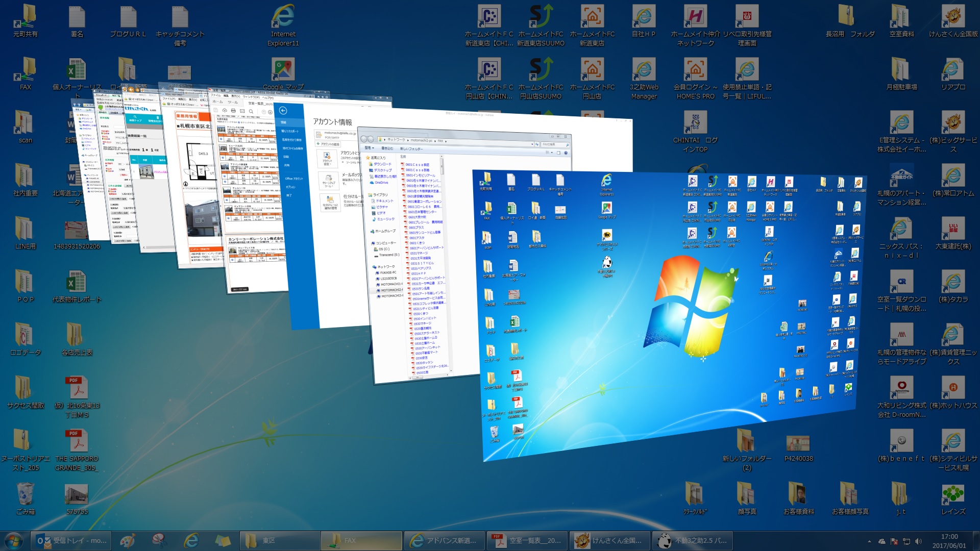The image size is (980, 551).
Task: Open the ブログURL file on desktop
Action: tap(128, 21)
